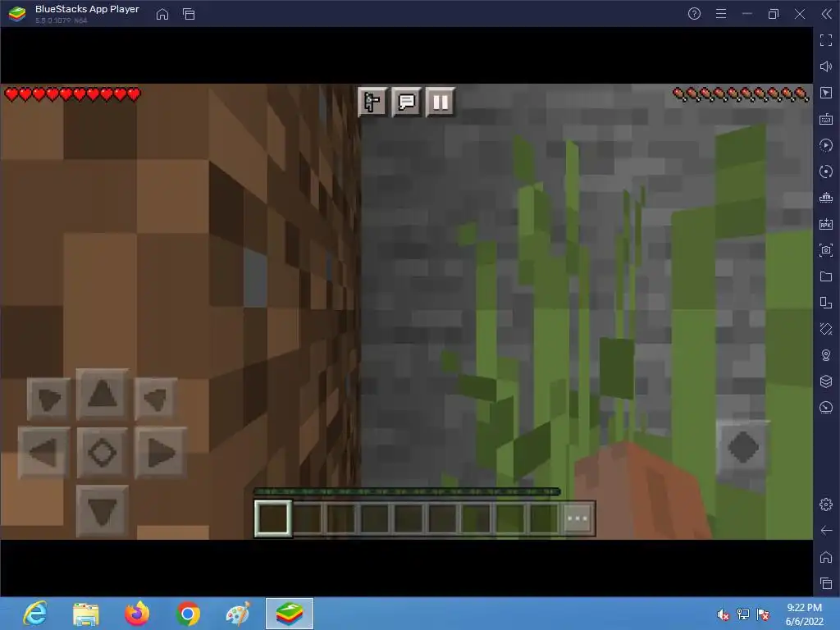The image size is (840, 630).
Task: Tap the D-pad center diamond button
Action: click(x=103, y=453)
